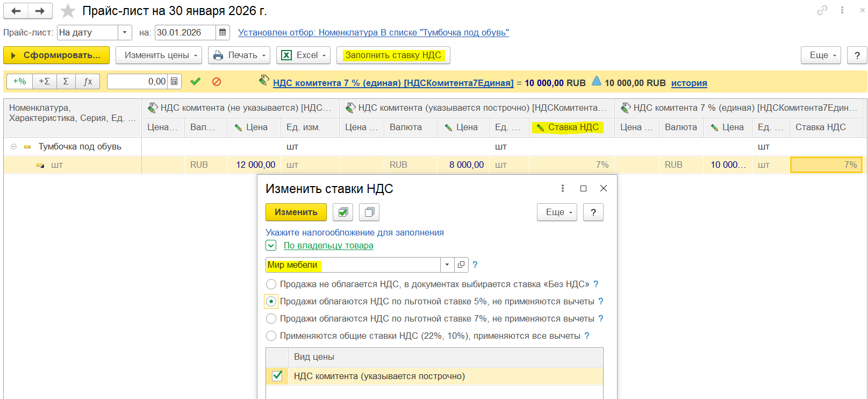Toggle checkbox for 'НДС комитента (указывается построчно)'

tap(277, 376)
